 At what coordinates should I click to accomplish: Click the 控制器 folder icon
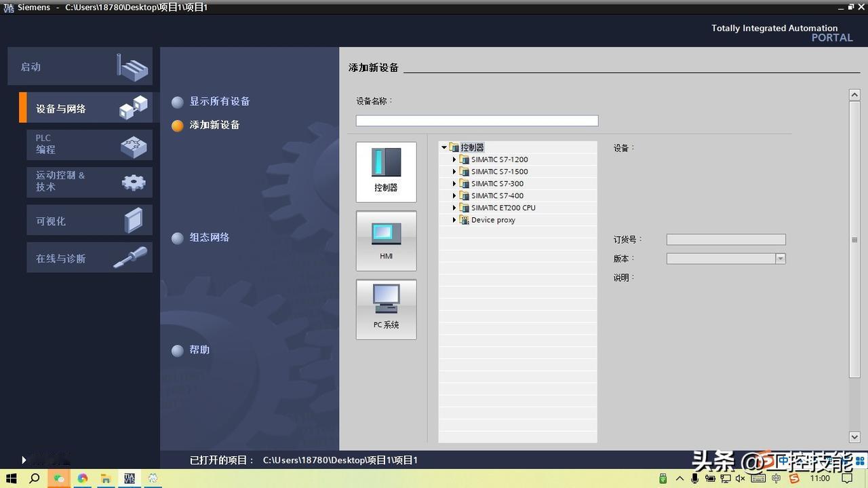(x=454, y=147)
